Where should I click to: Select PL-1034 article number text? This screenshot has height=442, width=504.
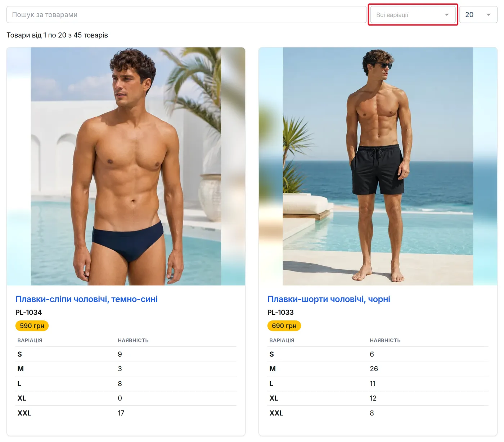[28, 313]
